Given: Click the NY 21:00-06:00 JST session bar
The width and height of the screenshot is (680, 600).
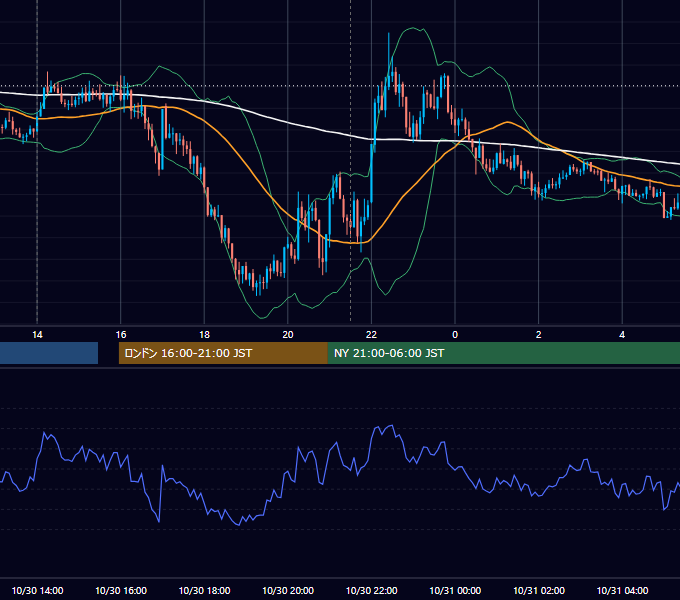Looking at the screenshot, I should (504, 353).
